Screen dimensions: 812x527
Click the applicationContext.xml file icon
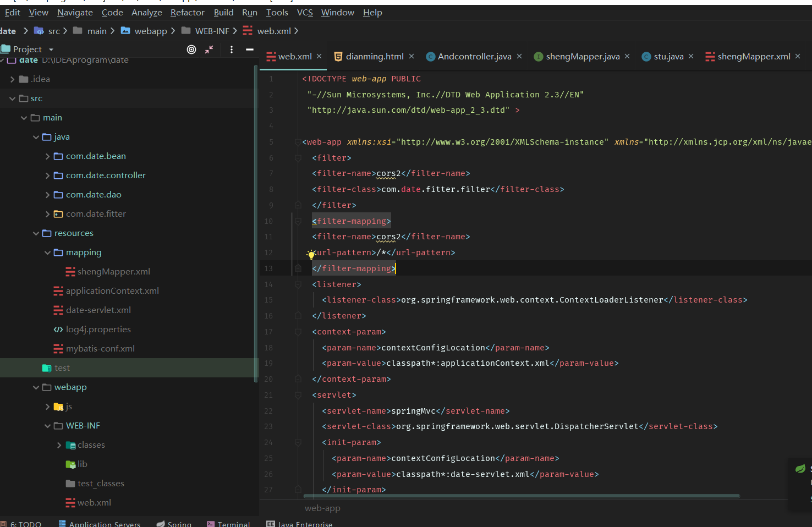(x=58, y=291)
